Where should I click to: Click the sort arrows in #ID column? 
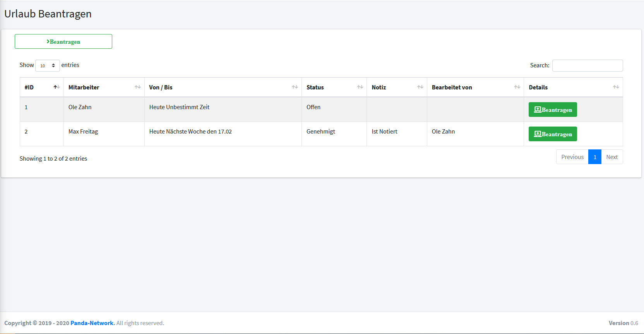point(57,87)
